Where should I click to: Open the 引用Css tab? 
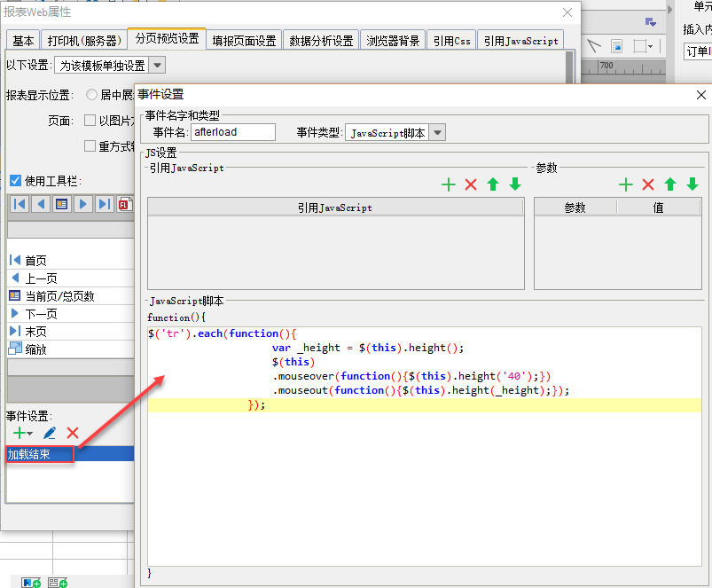pos(452,41)
